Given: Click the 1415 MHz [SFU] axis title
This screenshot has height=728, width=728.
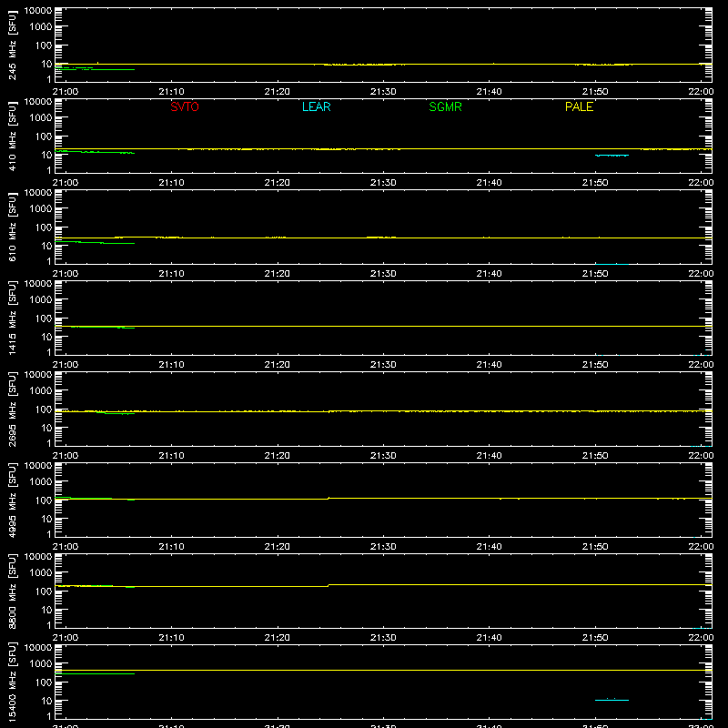Looking at the screenshot, I should point(12,318).
